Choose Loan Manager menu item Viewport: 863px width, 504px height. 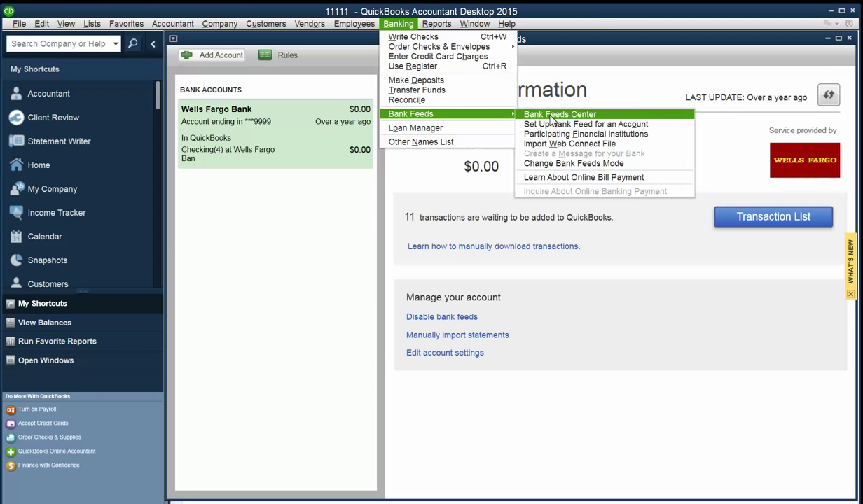point(448,128)
